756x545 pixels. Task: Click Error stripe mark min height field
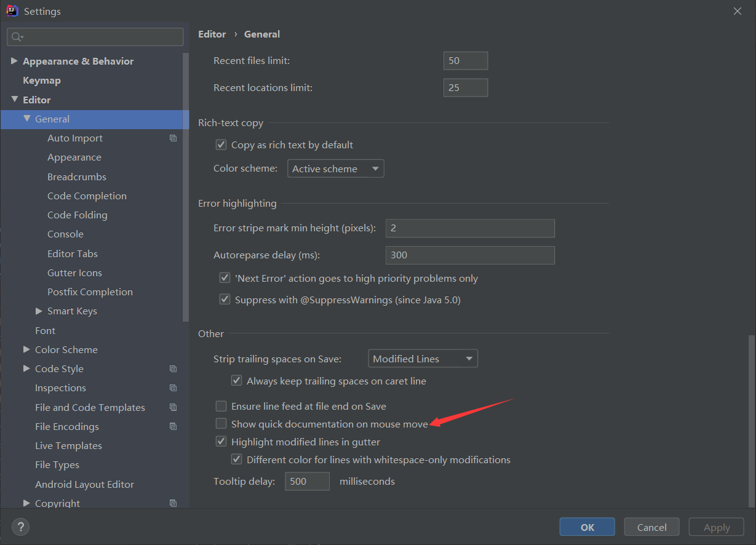click(x=470, y=228)
